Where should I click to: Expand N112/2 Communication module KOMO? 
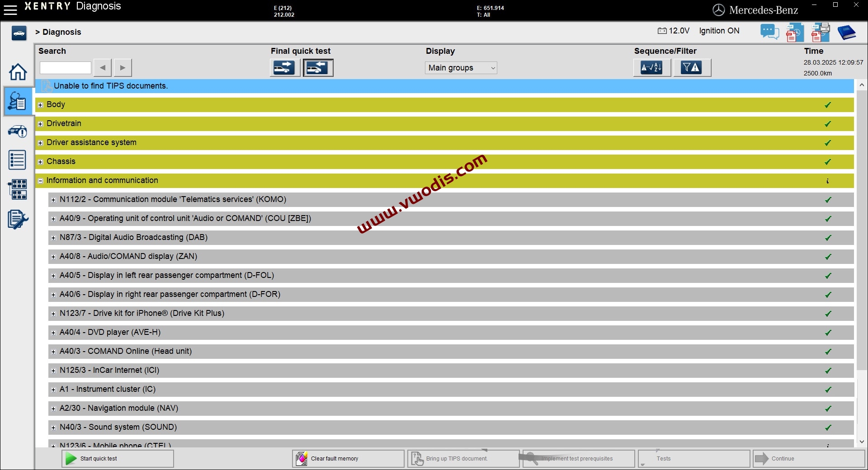(53, 200)
